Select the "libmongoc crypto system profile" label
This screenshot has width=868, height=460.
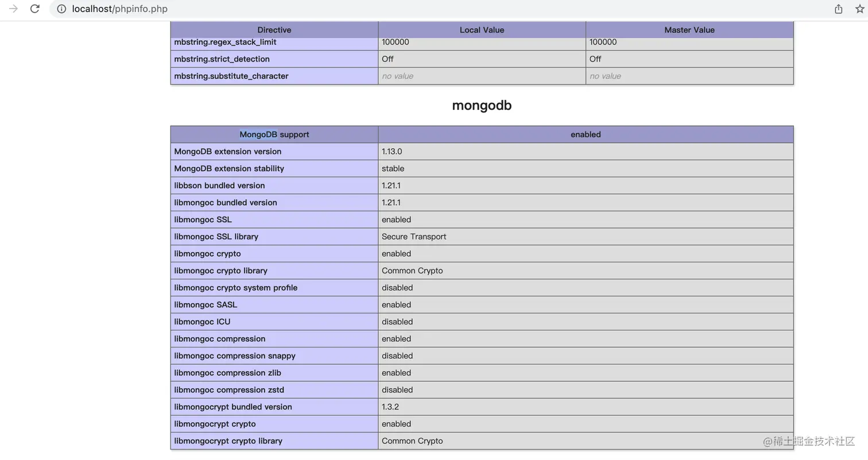tap(236, 288)
